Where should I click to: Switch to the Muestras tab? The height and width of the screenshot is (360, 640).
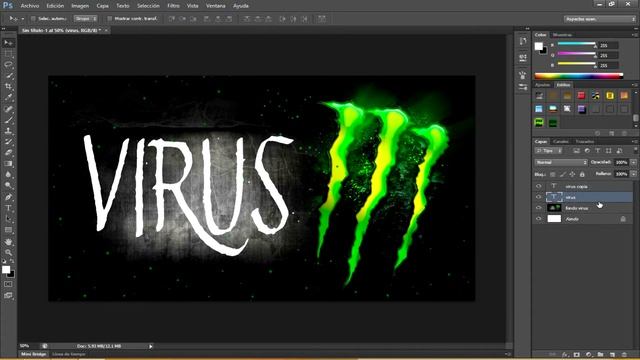point(562,35)
